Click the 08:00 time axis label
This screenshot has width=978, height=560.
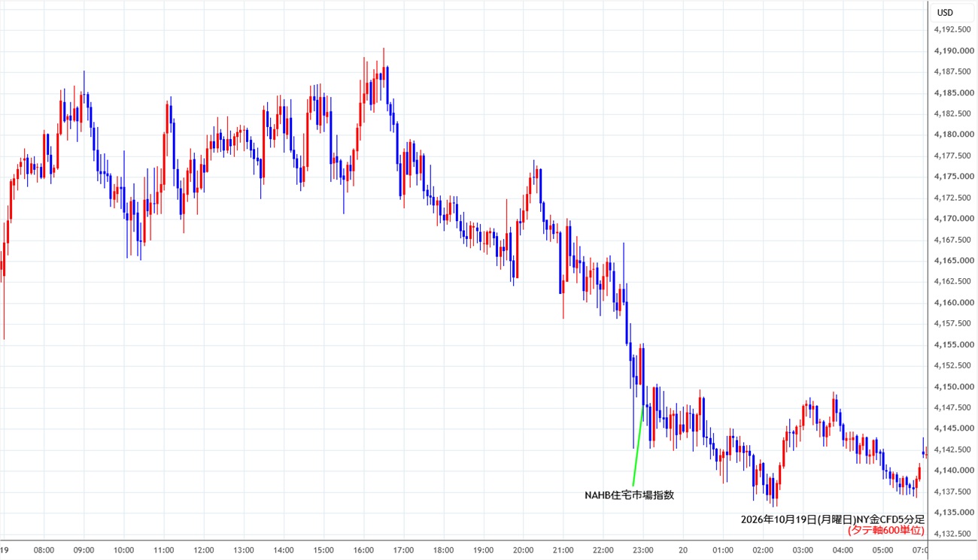[x=44, y=550]
